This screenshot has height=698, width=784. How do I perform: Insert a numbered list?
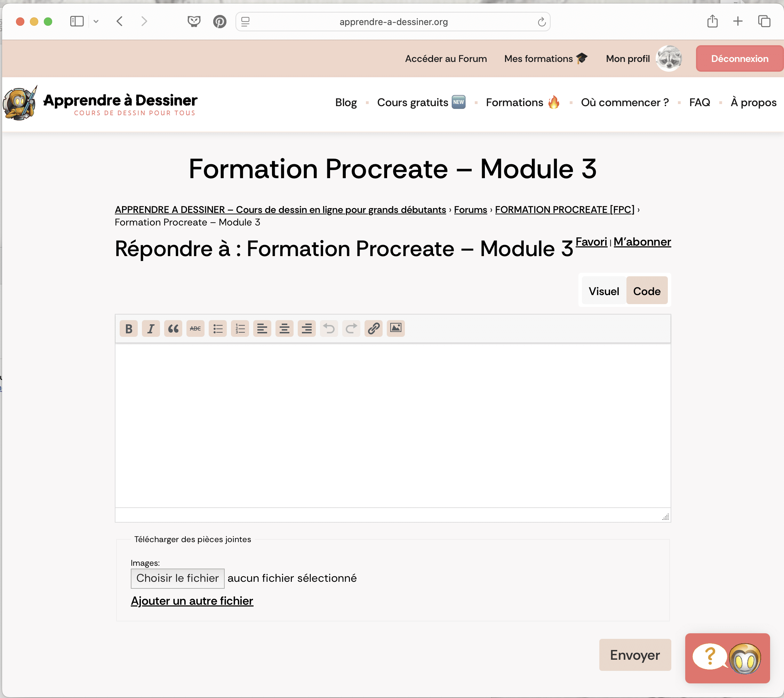[x=240, y=328]
